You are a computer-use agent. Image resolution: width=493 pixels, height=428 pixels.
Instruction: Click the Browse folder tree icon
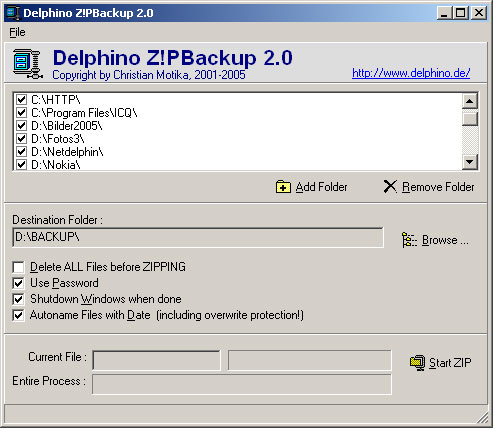click(x=409, y=240)
